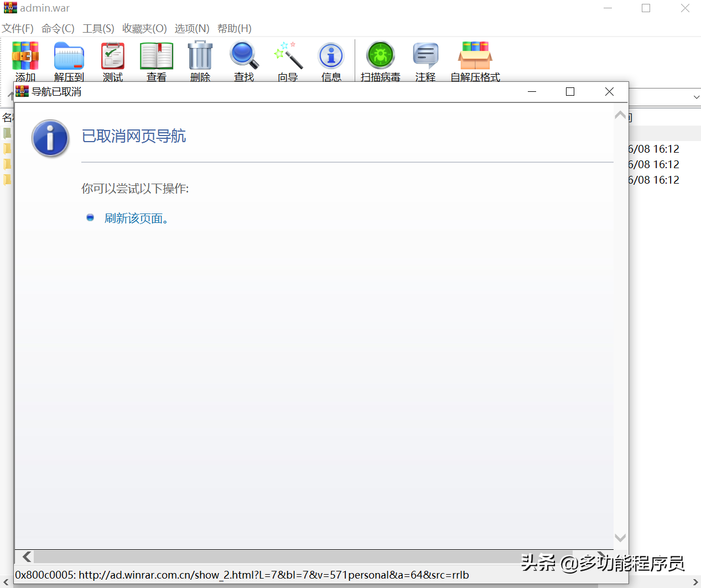
Task: Click the dialog horizontal scrollbar left arrow
Action: coord(27,556)
